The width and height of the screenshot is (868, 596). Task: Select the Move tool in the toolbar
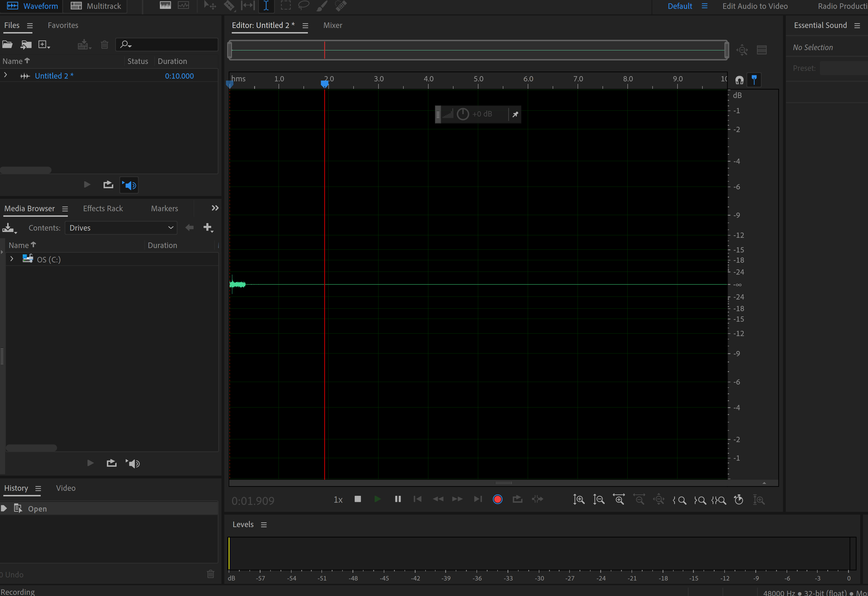(210, 6)
